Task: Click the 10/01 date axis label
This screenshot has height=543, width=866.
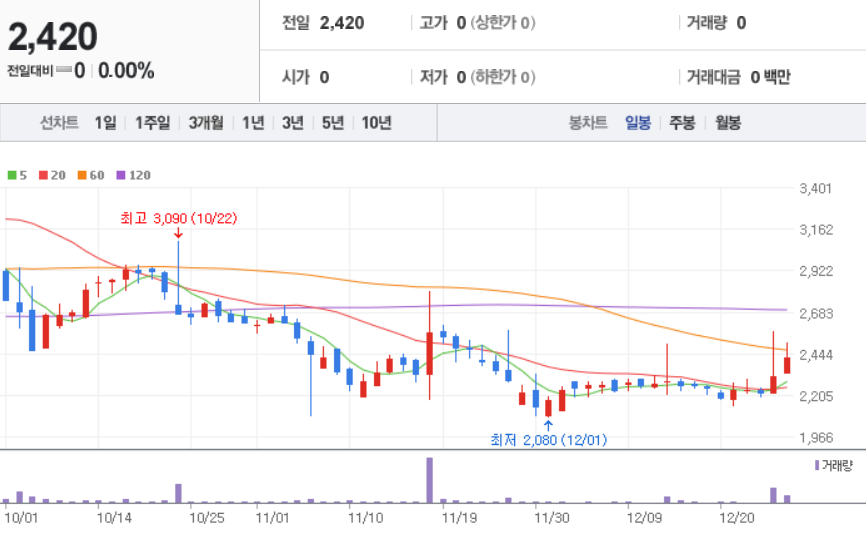Action: [21, 518]
